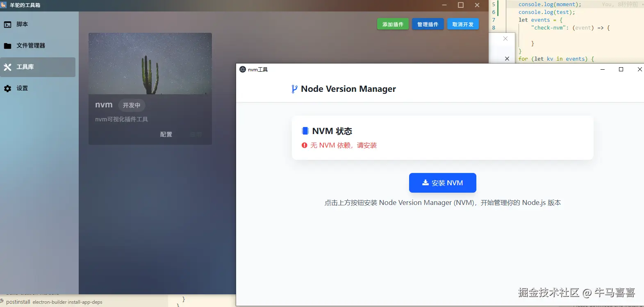Click the 取消开发 button
Viewport: 644px width, 307px height.
pos(463,24)
